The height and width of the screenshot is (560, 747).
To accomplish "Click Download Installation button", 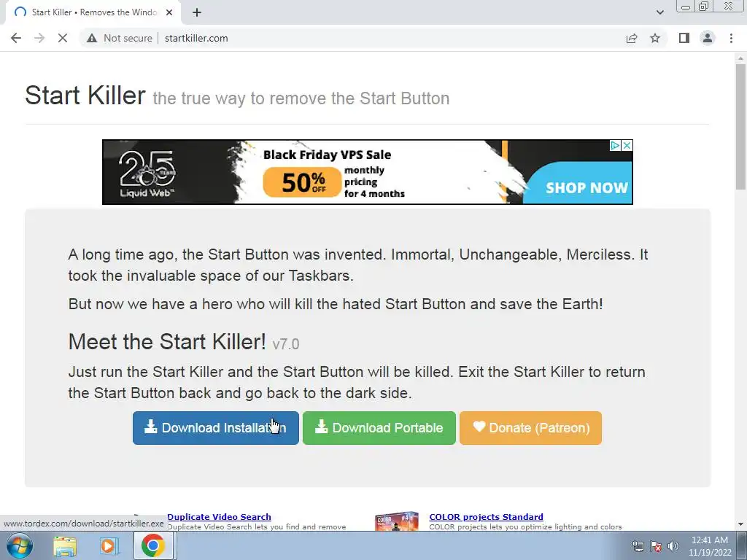I will [216, 428].
